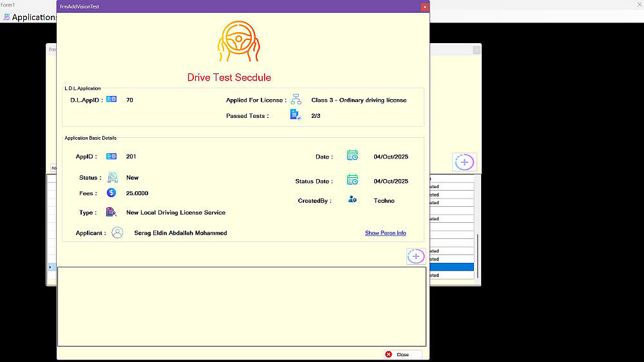Image resolution: width=644 pixels, height=362 pixels.
Task: Select highlighted blue row in background grid
Action: tap(452, 267)
